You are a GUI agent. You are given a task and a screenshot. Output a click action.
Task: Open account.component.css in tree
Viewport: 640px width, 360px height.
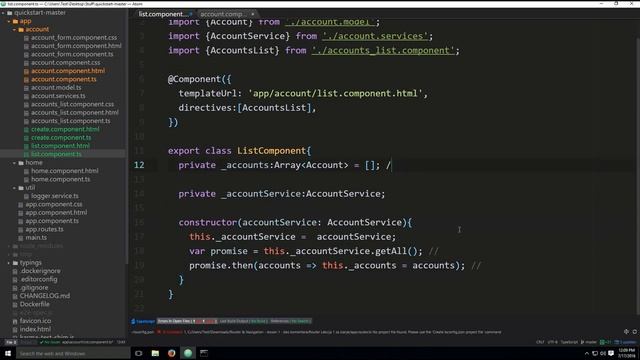[x=65, y=63]
